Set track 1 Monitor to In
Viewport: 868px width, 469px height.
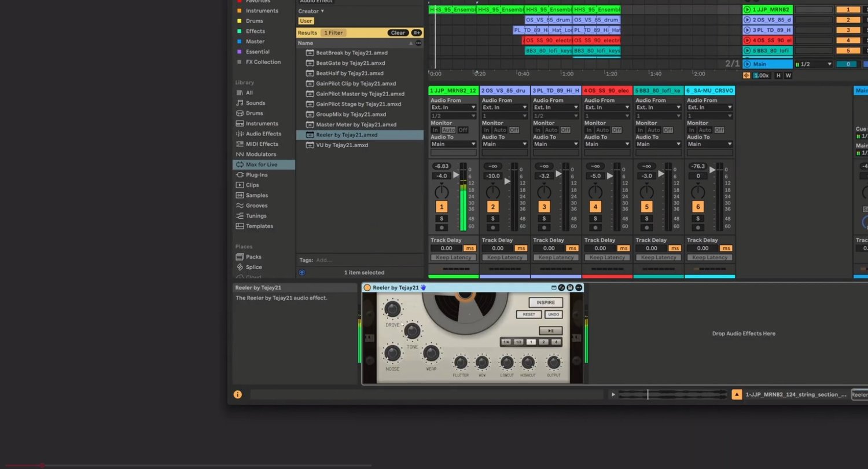pyautogui.click(x=435, y=130)
